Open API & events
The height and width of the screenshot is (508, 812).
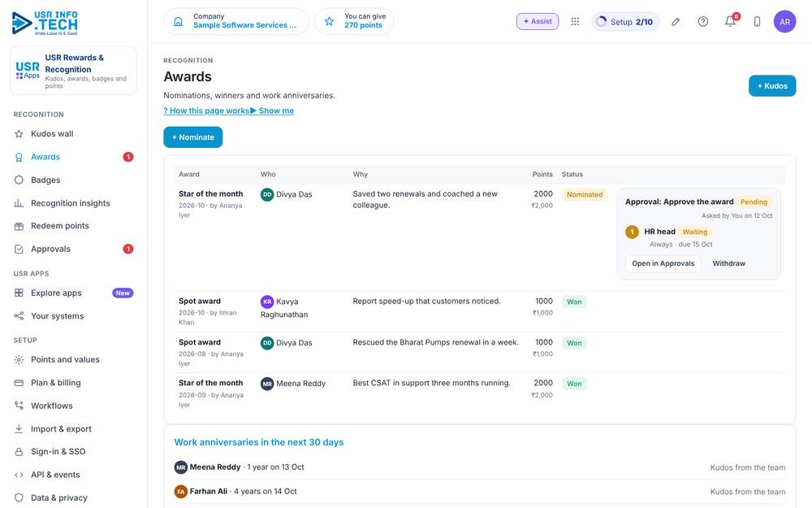(x=74, y=475)
